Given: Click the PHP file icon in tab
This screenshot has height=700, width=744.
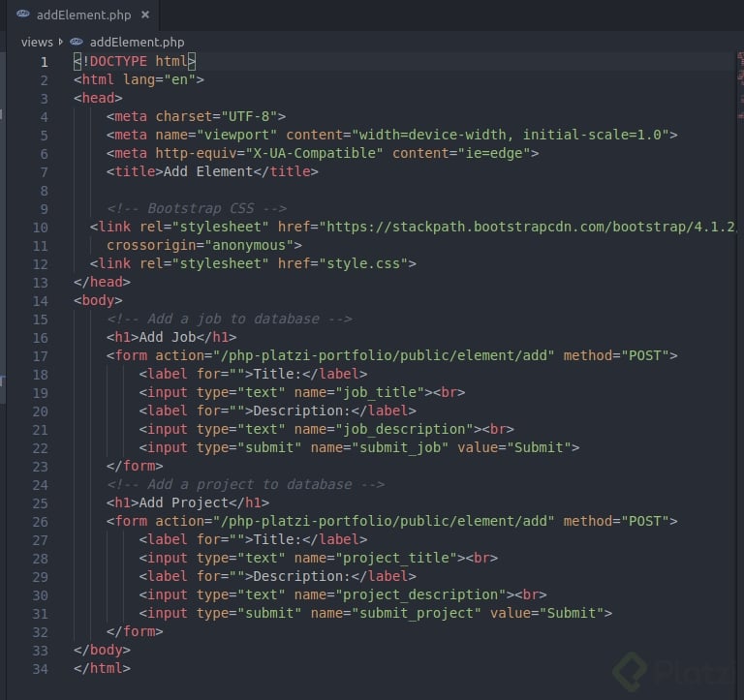Looking at the screenshot, I should point(23,15).
